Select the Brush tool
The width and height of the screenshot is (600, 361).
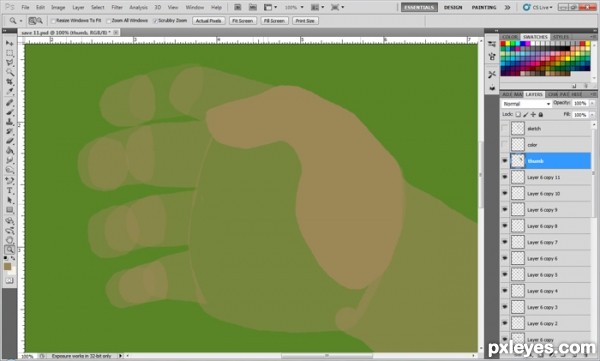[10, 112]
